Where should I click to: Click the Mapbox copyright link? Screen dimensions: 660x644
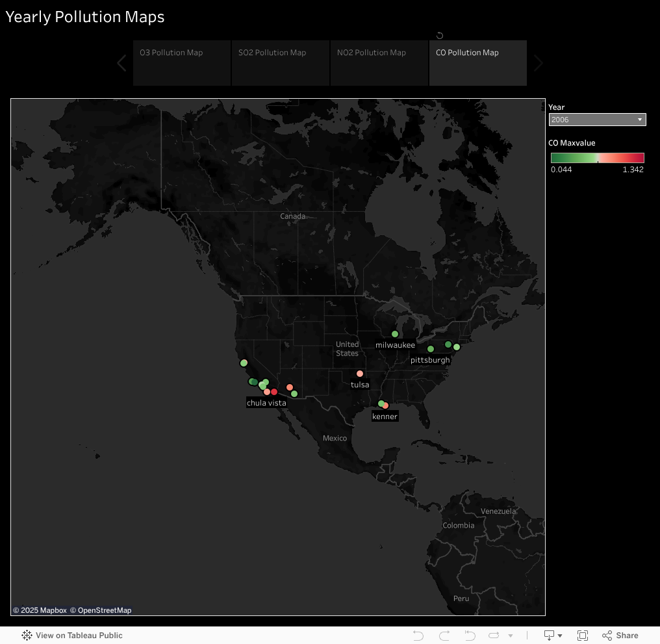39,610
